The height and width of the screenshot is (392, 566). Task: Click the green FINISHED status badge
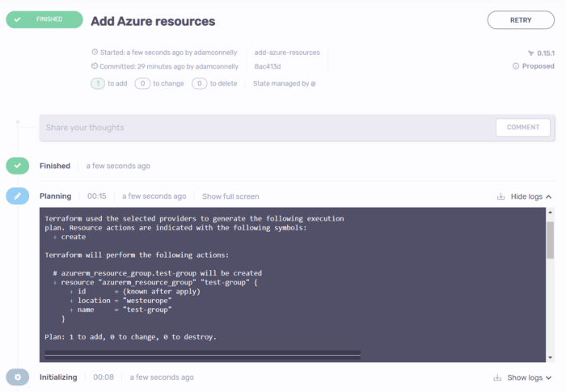coord(44,19)
